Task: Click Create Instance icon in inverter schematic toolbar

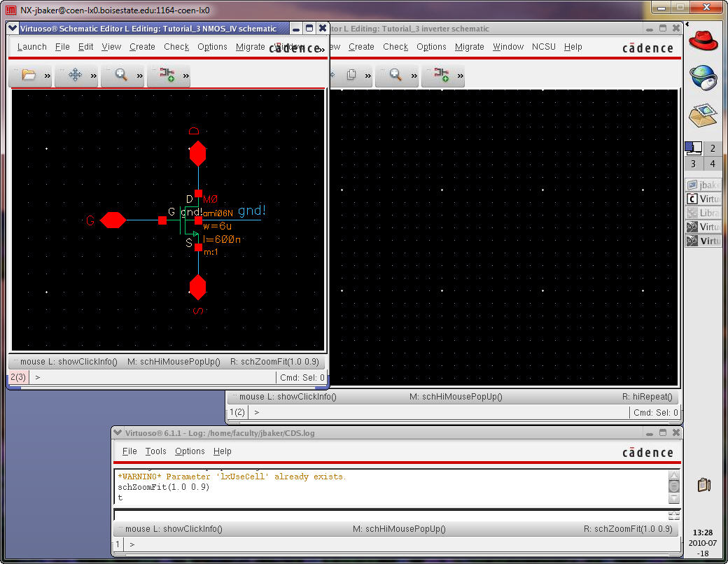Action: (442, 75)
